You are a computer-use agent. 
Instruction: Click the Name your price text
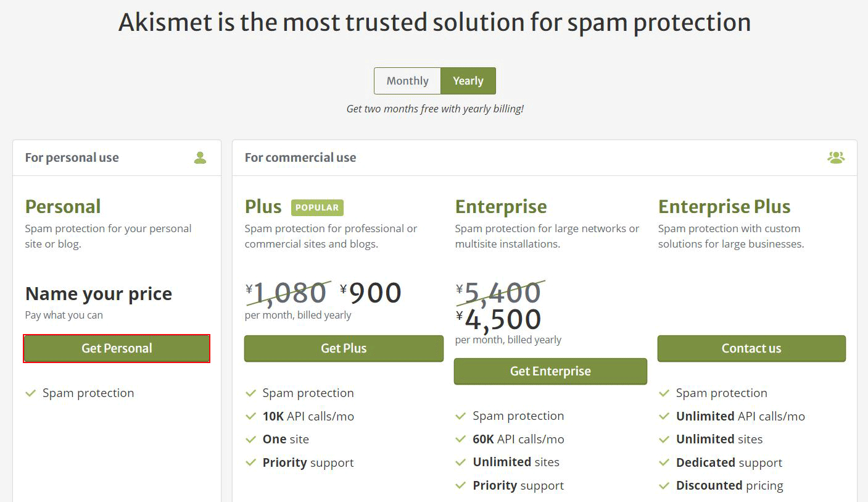99,294
